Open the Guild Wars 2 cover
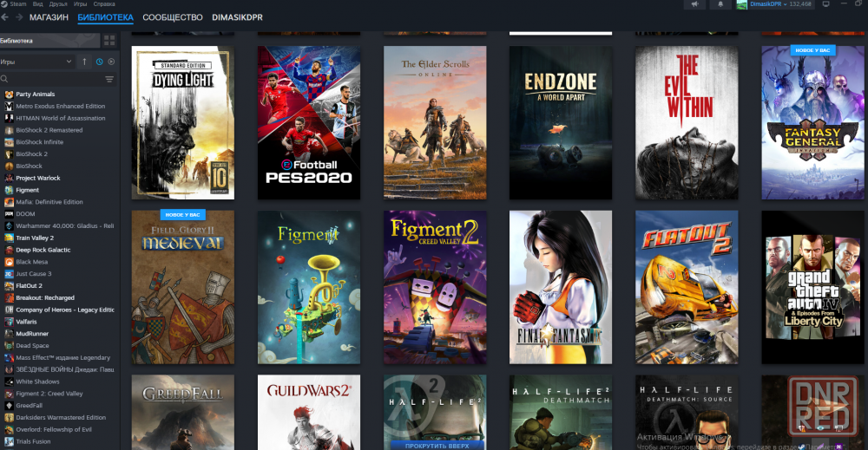 coord(309,413)
